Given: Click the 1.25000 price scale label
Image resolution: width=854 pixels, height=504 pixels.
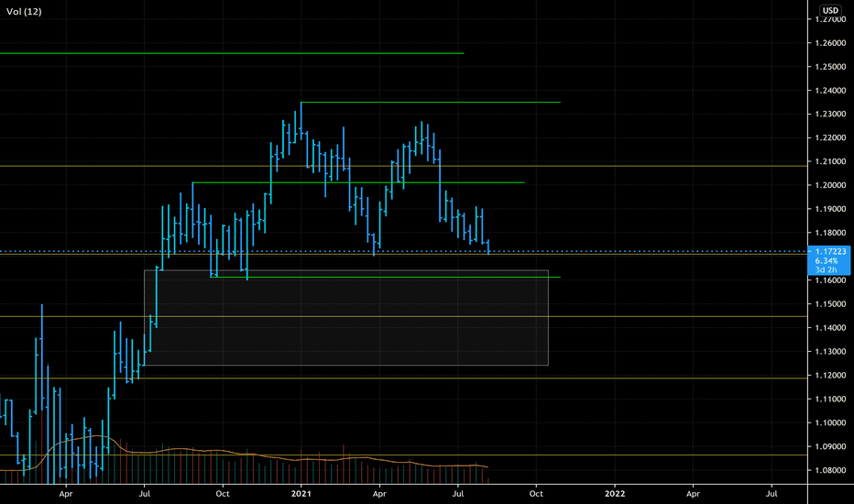Looking at the screenshot, I should 830,67.
